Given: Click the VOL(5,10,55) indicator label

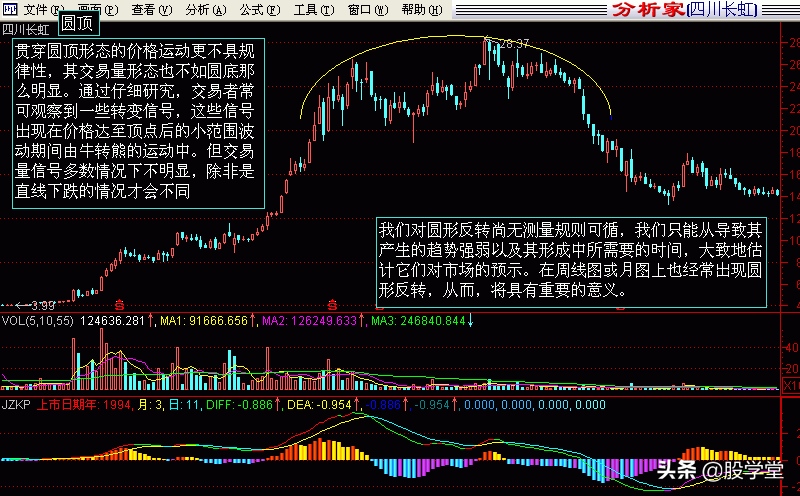Looking at the screenshot, I should [x=38, y=321].
